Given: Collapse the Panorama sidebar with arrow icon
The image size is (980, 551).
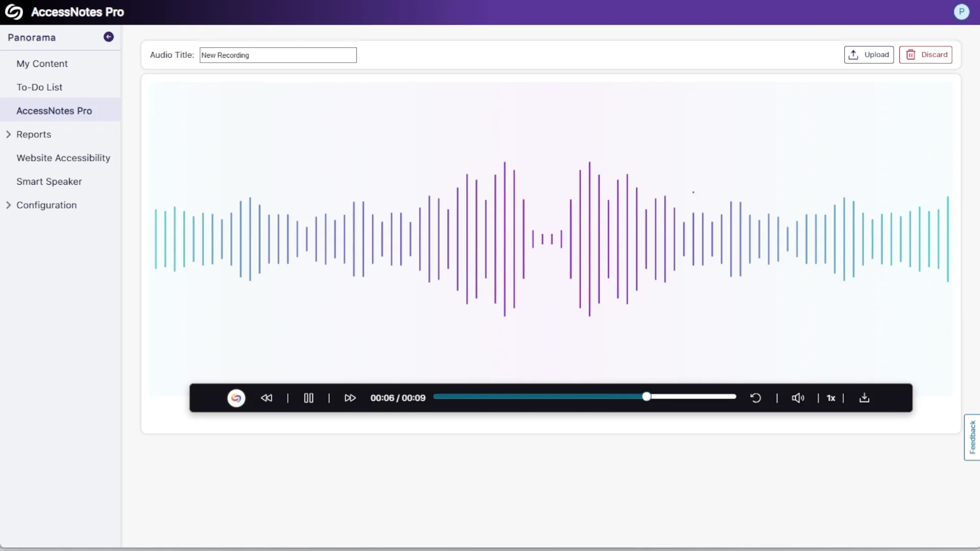Looking at the screenshot, I should tap(108, 37).
